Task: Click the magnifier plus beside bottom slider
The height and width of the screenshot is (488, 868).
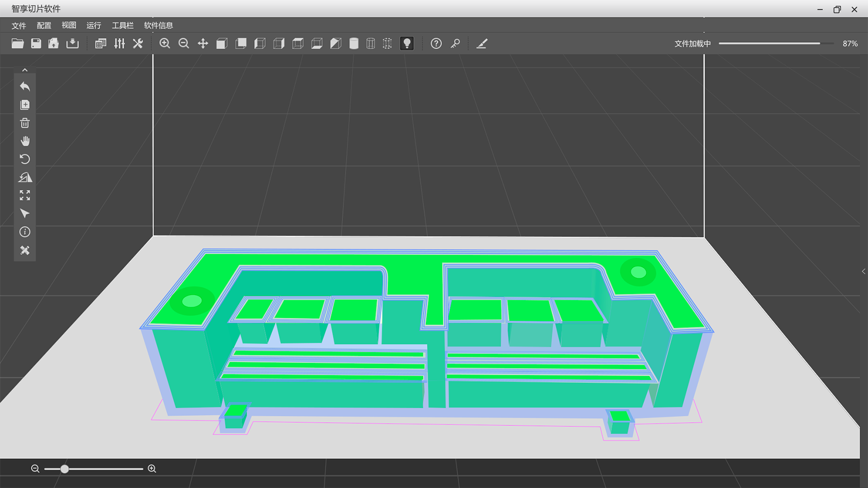Action: pyautogui.click(x=152, y=469)
